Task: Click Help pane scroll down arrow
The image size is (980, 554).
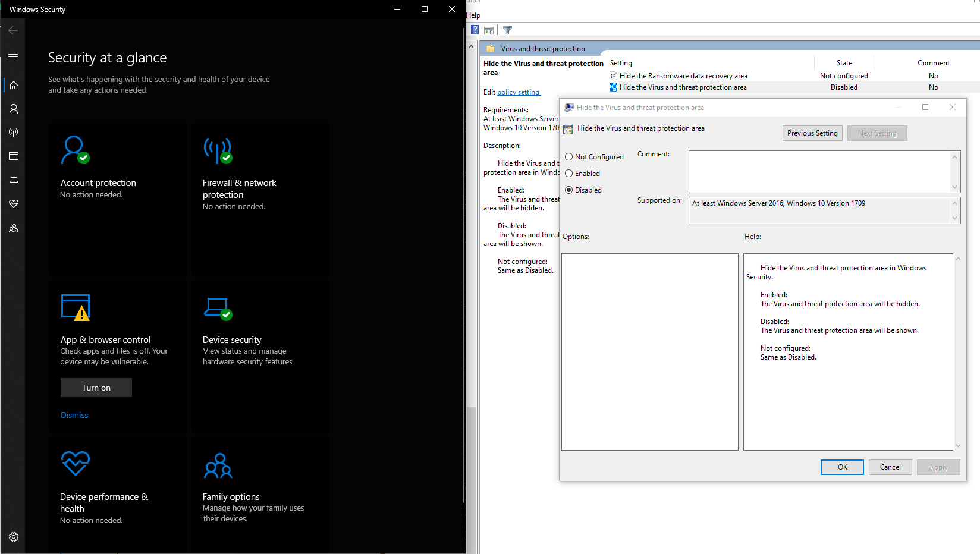Action: (x=958, y=446)
